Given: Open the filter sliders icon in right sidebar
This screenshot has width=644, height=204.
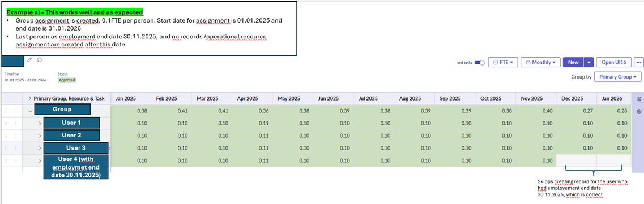Looking at the screenshot, I should point(639,99).
